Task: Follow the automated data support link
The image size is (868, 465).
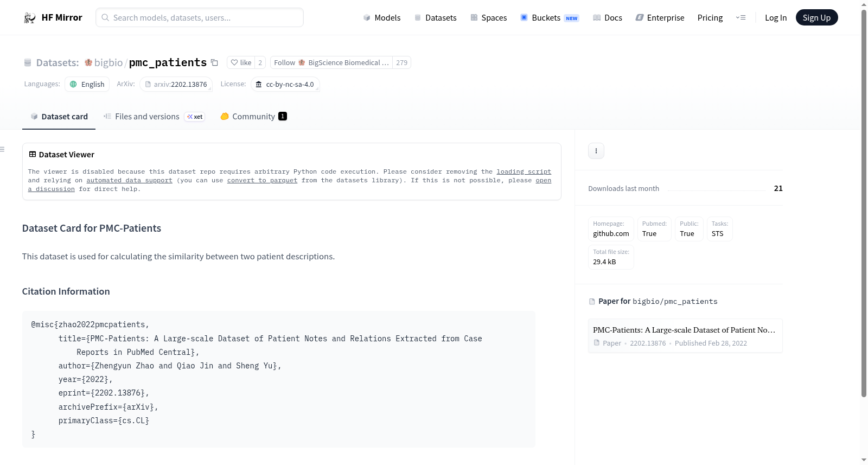Action: 129,181
